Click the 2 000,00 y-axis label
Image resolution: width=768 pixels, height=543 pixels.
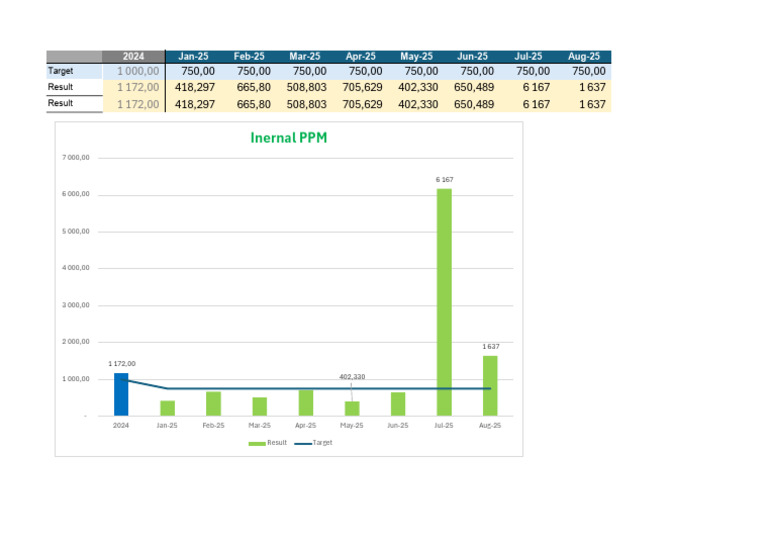click(75, 342)
